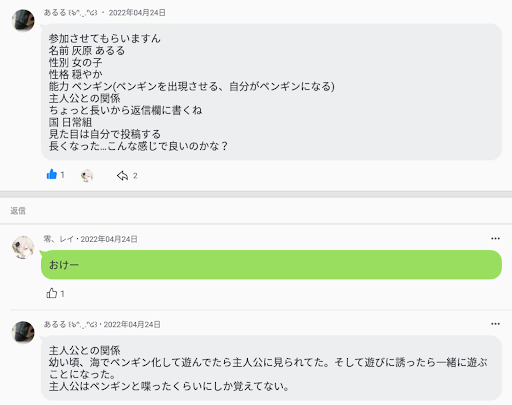
Task: Open the small liker avatar beside the like count
Action: (x=87, y=175)
